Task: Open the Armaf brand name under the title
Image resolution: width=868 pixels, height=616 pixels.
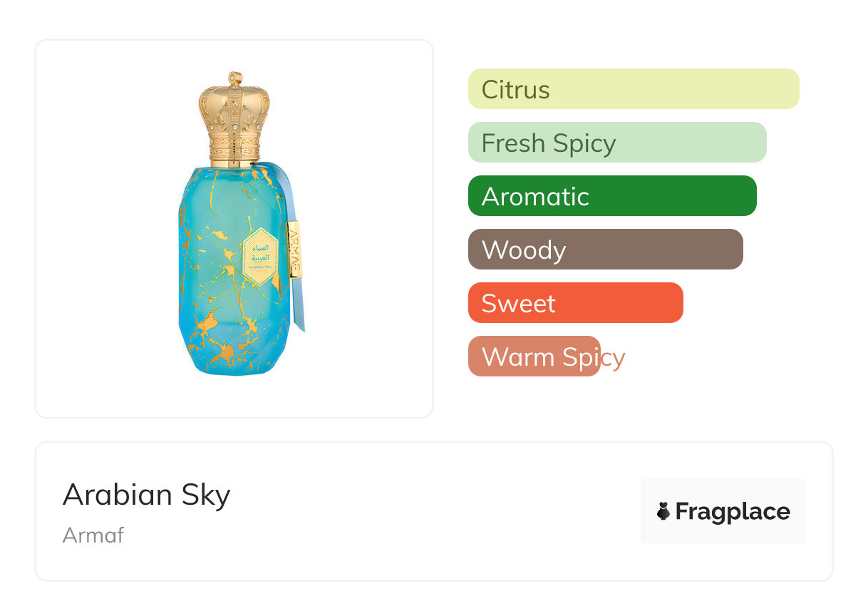Action: point(93,535)
